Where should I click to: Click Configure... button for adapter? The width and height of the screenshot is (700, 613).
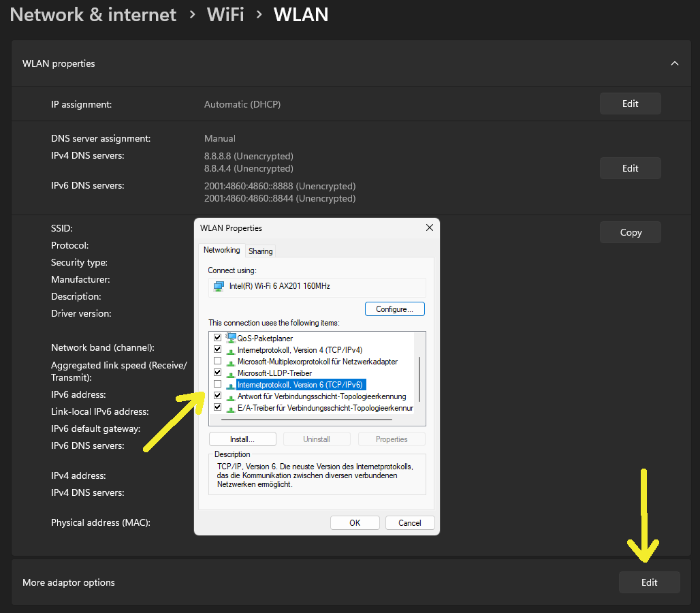click(395, 309)
